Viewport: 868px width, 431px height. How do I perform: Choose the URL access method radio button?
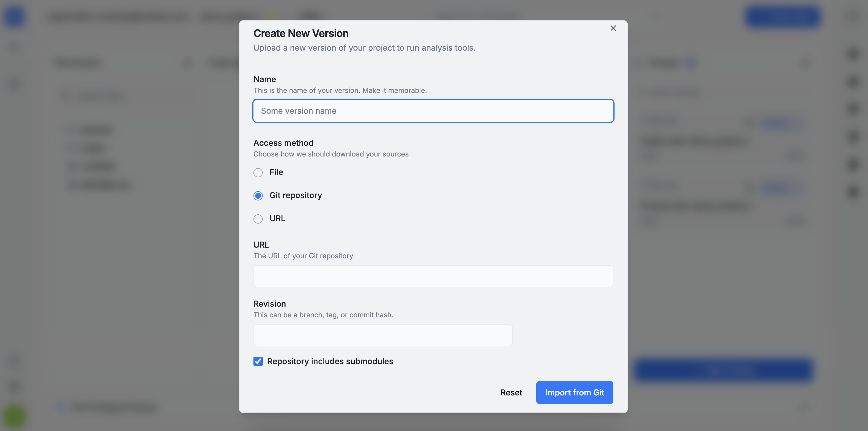click(x=258, y=219)
